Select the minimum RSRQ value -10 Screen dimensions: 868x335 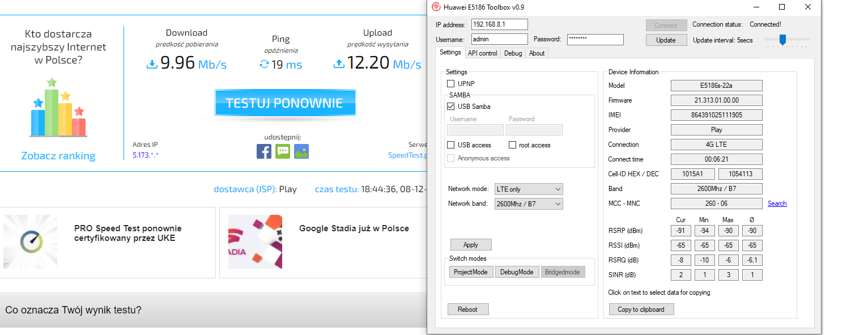[705, 260]
